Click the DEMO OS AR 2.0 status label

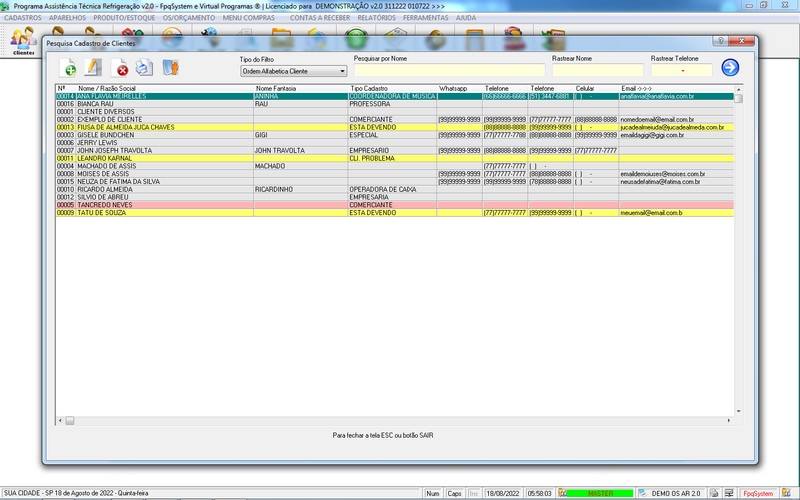(676, 493)
